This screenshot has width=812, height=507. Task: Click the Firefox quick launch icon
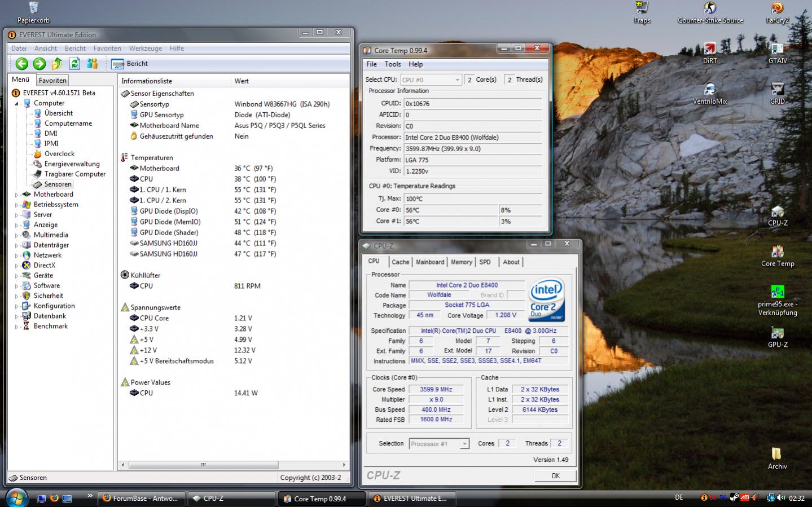coord(54,498)
